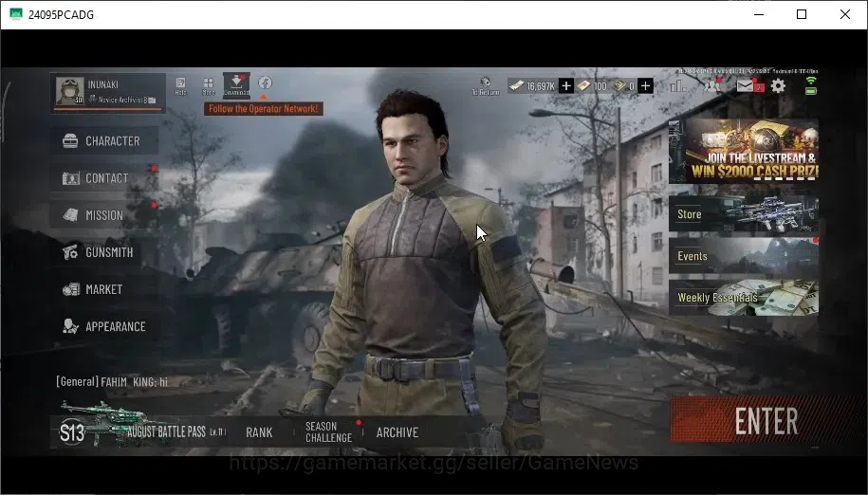The image size is (868, 495).
Task: Open the Weekly Essentials banner
Action: (x=744, y=298)
